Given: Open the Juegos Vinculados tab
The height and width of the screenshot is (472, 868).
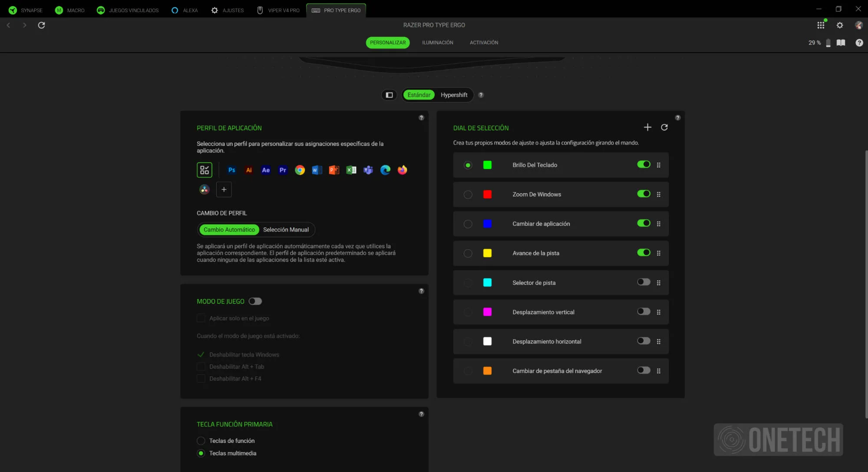Looking at the screenshot, I should coord(128,10).
